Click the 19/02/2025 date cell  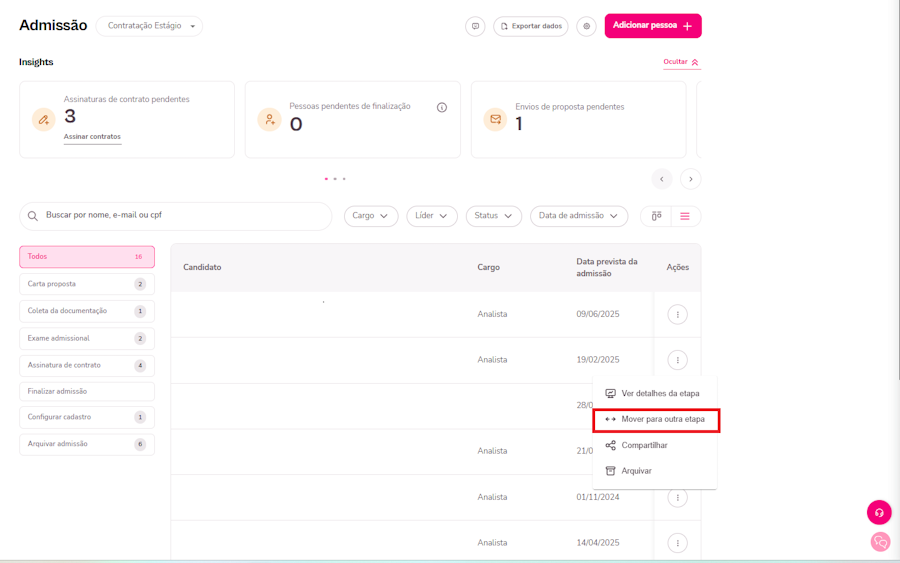(x=598, y=360)
